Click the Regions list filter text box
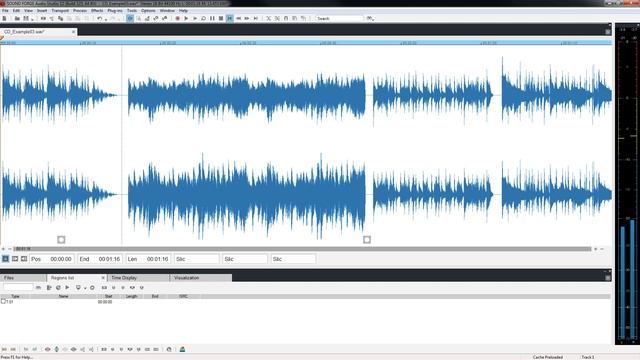This screenshot has height=360, width=640. coord(18,287)
